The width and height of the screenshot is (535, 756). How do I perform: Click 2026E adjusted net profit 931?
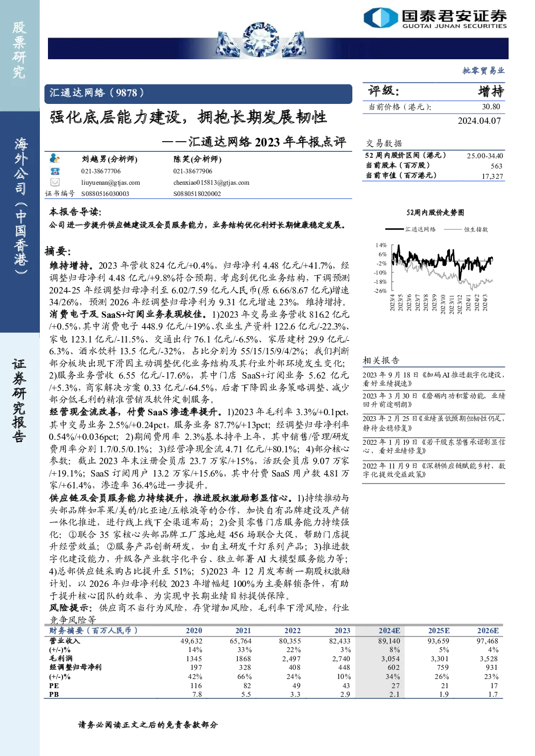(x=491, y=667)
